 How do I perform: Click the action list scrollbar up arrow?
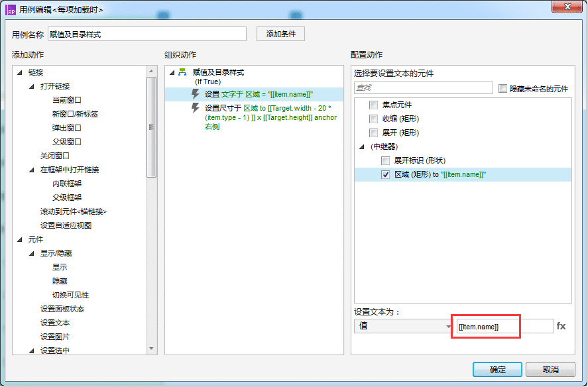pyautogui.click(x=151, y=71)
